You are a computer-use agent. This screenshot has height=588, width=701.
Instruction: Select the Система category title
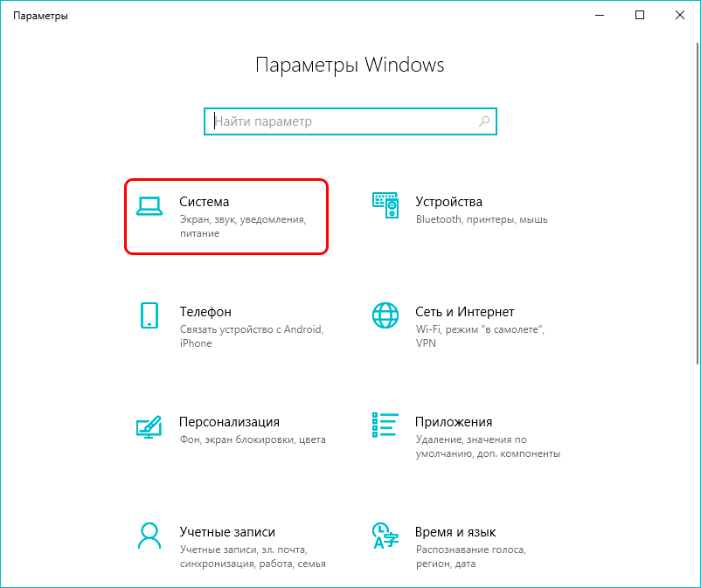pyautogui.click(x=205, y=202)
